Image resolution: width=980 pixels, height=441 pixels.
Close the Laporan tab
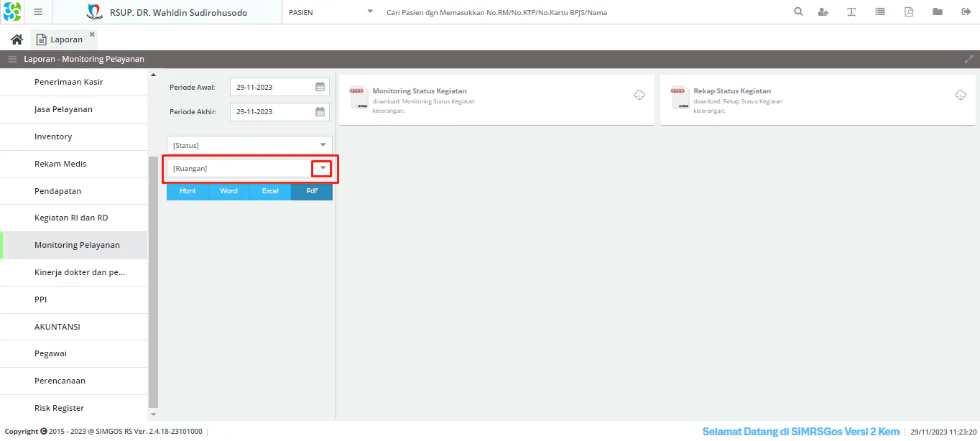point(92,34)
